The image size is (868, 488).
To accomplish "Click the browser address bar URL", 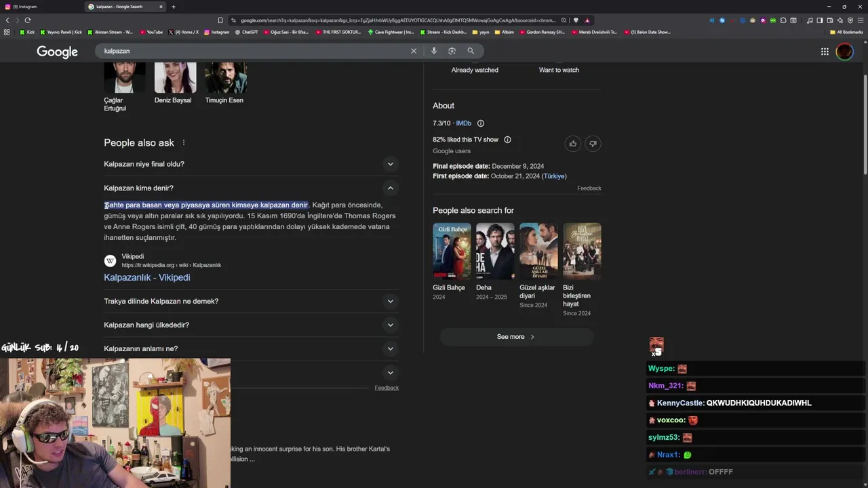I will [398, 20].
